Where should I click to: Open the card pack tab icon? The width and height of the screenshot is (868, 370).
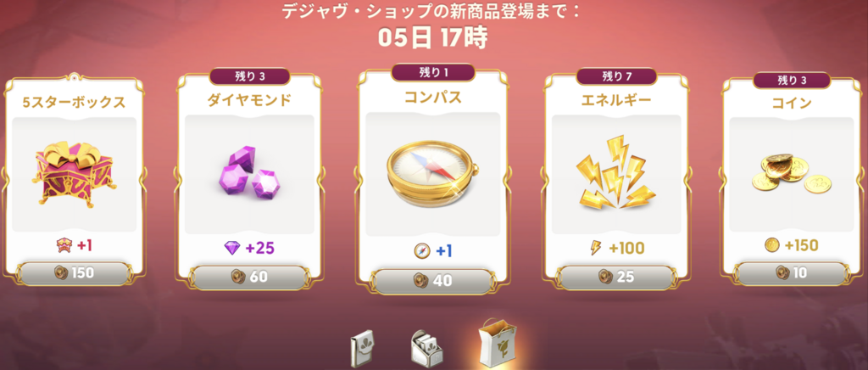click(363, 349)
